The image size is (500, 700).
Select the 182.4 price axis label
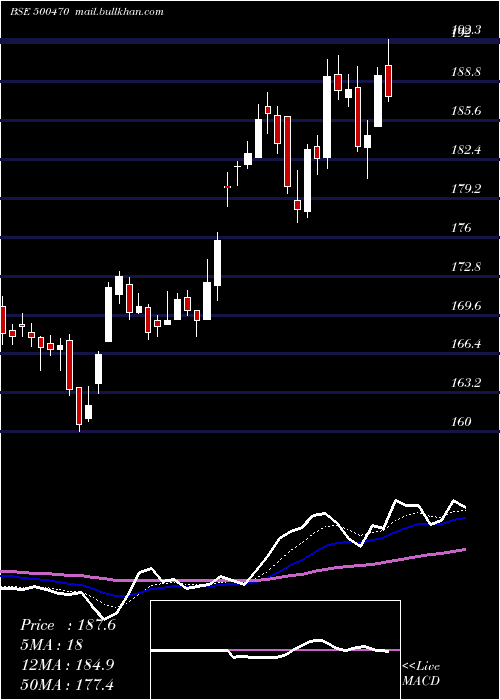coord(466,150)
